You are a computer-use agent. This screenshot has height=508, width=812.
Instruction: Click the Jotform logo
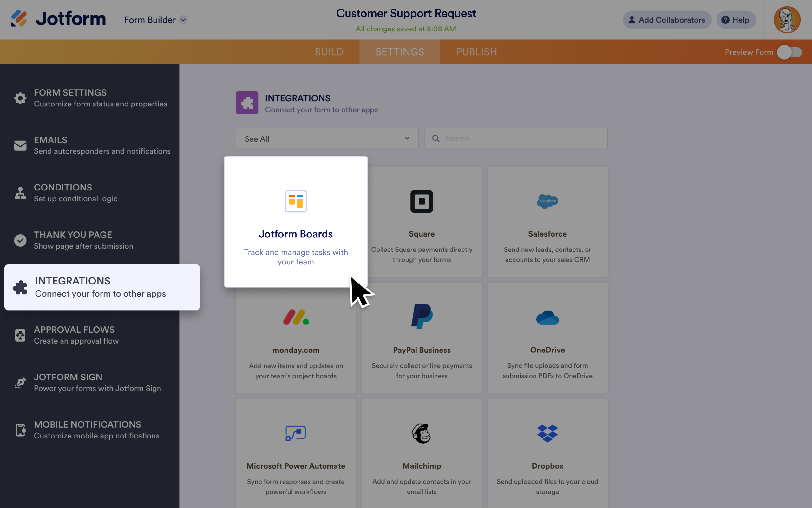pos(58,18)
